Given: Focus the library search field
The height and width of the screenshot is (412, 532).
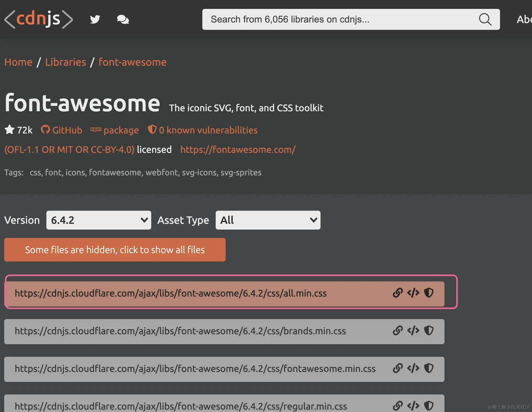Looking at the screenshot, I should [338, 19].
